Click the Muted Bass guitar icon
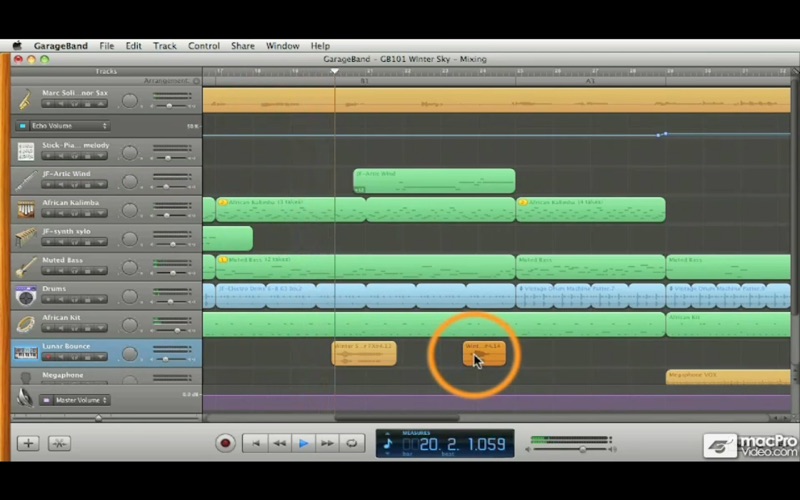 pos(25,267)
